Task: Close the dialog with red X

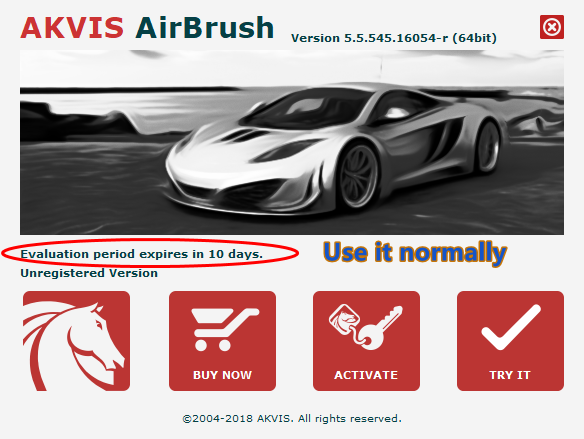Action: (552, 27)
